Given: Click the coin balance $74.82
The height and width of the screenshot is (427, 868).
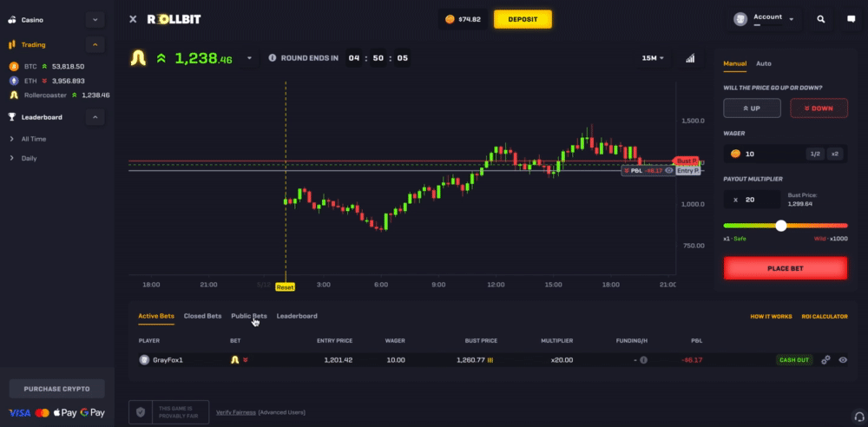Looking at the screenshot, I should coord(464,19).
